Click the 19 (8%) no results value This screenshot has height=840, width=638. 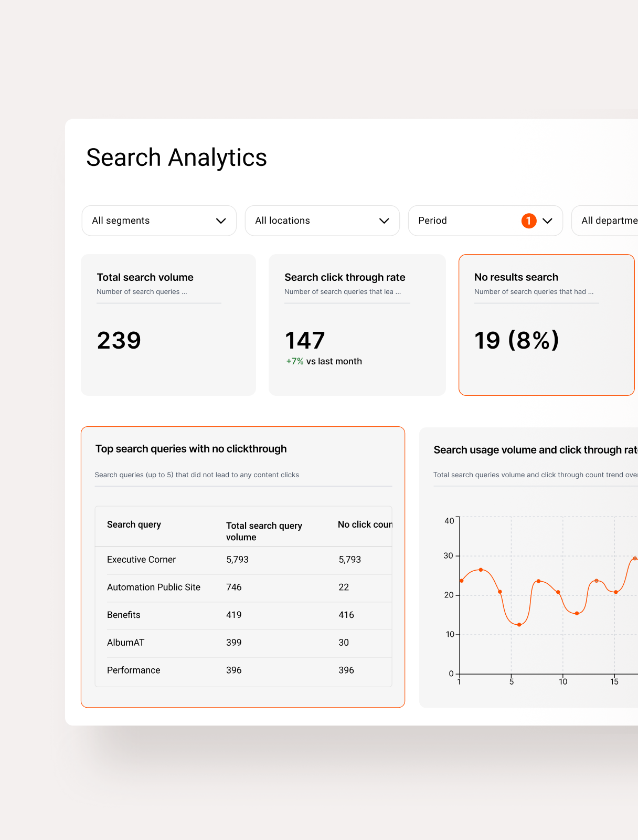click(x=517, y=340)
